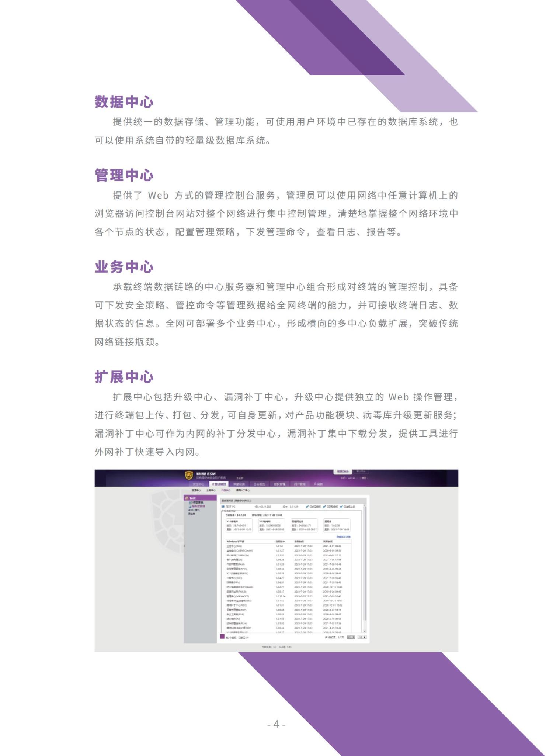Image resolution: width=553 pixels, height=756 pixels.
Task: Click the 193.168.11.202 address of TEST-PC
Action: click(x=263, y=507)
